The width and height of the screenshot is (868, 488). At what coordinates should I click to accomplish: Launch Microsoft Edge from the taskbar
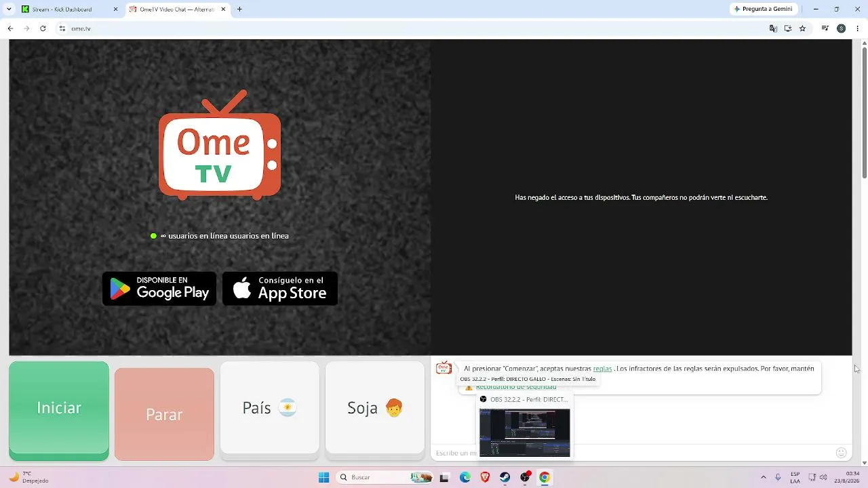(465, 477)
